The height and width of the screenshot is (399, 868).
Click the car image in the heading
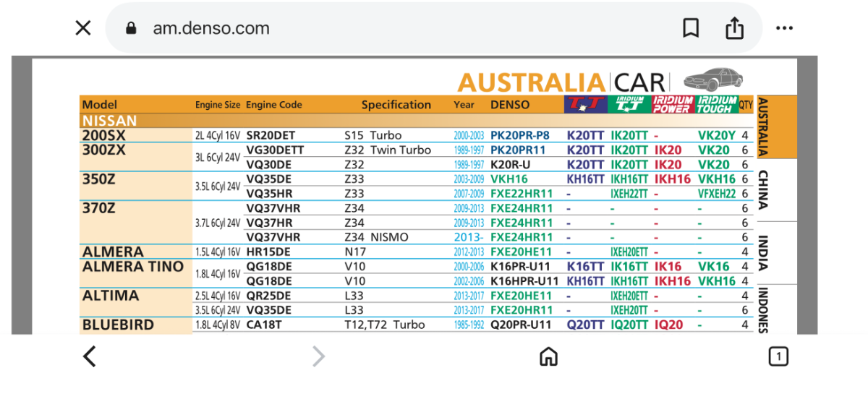[x=713, y=80]
